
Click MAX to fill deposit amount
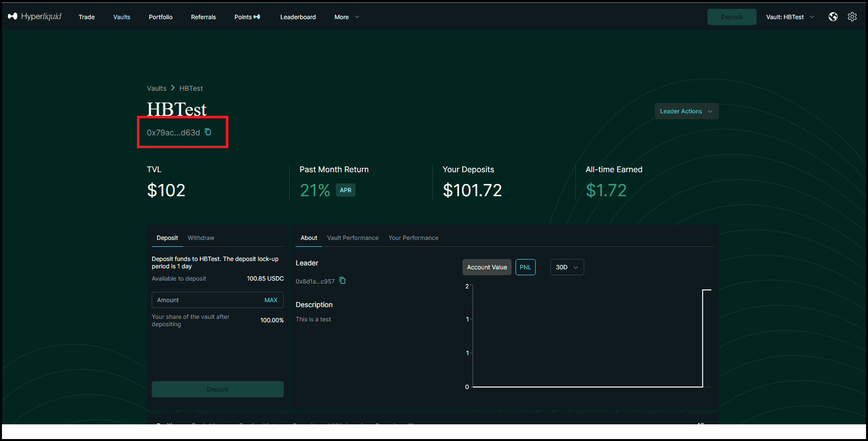click(271, 300)
